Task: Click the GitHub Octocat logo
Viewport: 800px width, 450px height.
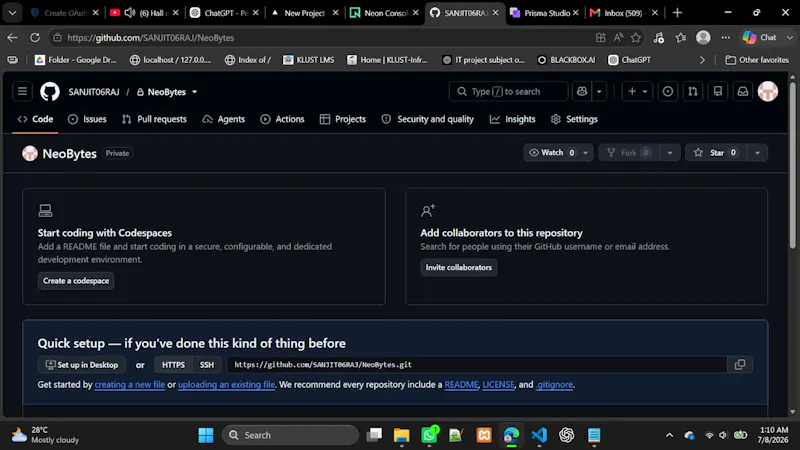Action: [x=50, y=92]
